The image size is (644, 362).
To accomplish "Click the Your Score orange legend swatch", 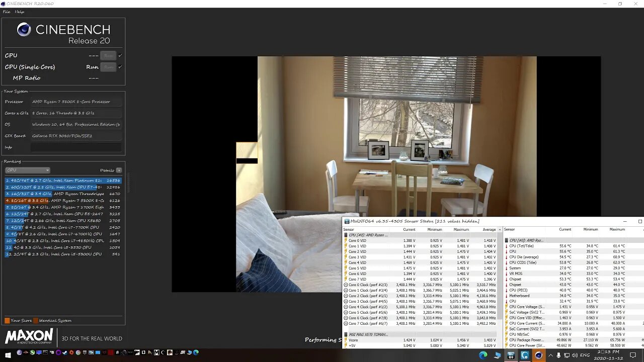I will point(7,320).
